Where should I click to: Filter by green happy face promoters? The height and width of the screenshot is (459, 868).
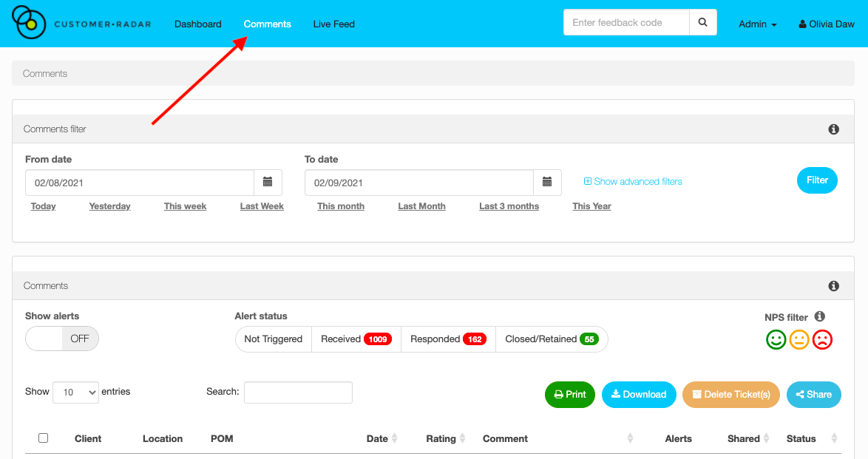pos(776,339)
